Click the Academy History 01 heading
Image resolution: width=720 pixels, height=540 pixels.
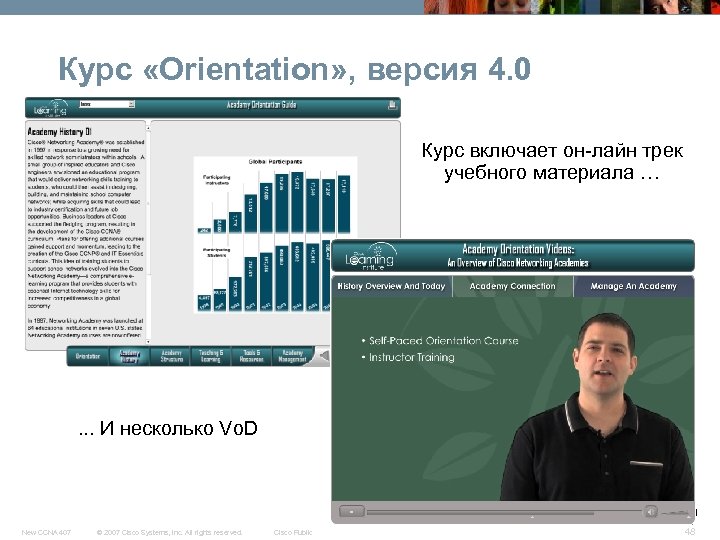(60, 132)
